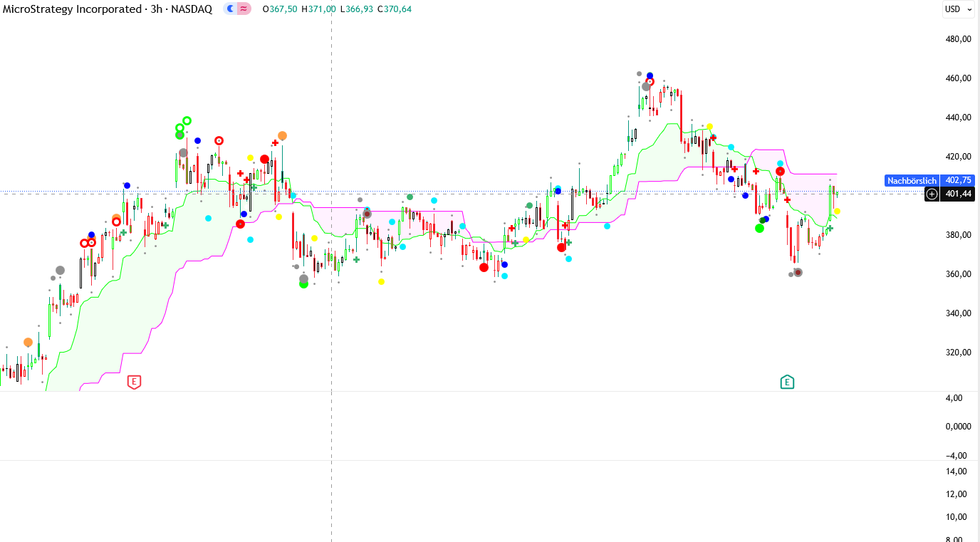This screenshot has height=542, width=980.
Task: Click the pink approximate-data status icon
Action: tap(244, 9)
